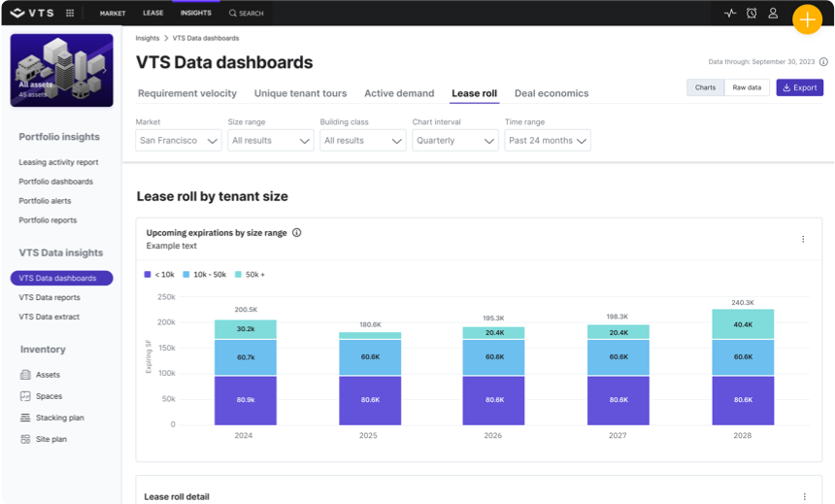Click the 50k + legend color swatch
The image size is (835, 504).
point(239,275)
